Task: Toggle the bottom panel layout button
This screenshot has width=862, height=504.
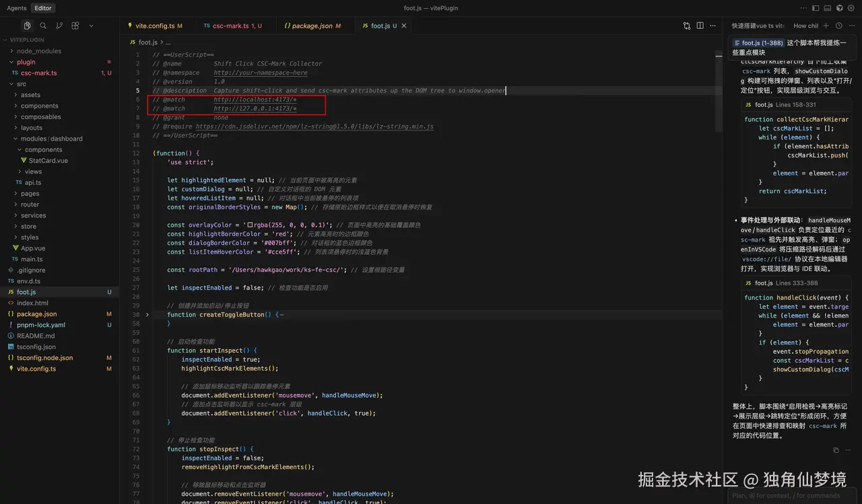Action: tap(827, 8)
